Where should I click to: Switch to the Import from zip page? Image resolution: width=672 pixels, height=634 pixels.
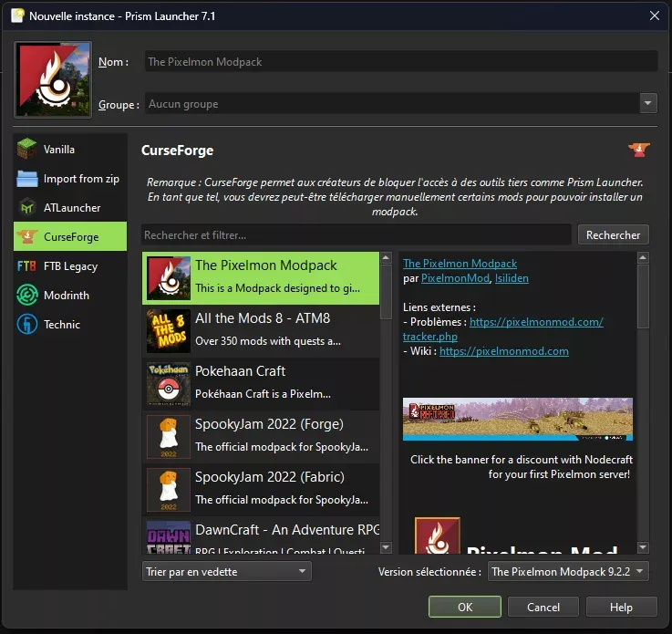(x=70, y=178)
